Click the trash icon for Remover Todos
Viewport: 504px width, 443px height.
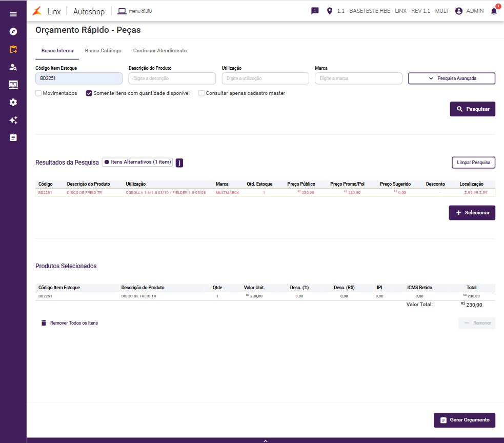(44, 323)
